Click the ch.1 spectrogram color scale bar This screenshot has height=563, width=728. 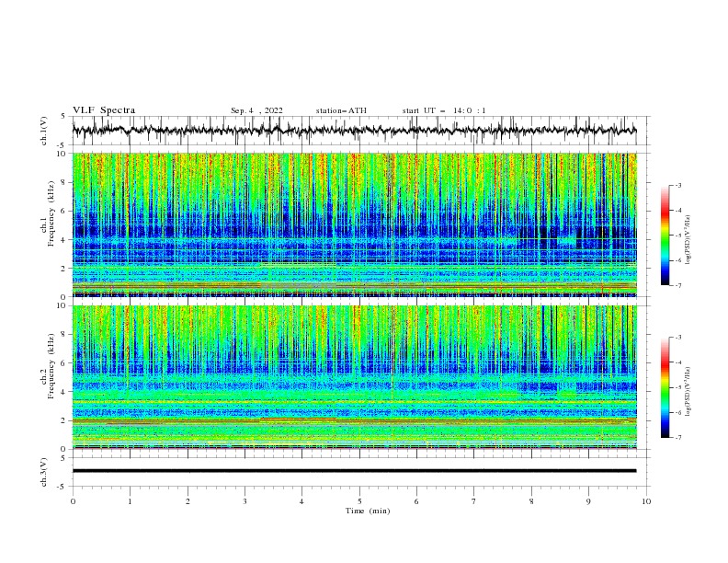(665, 236)
